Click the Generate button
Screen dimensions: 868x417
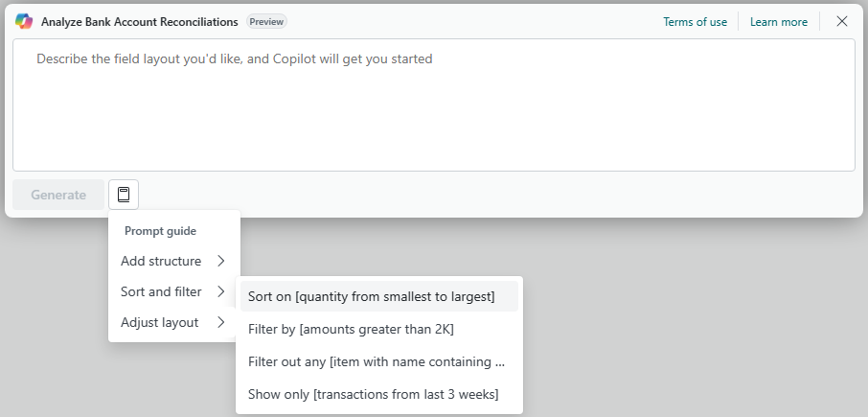point(58,195)
